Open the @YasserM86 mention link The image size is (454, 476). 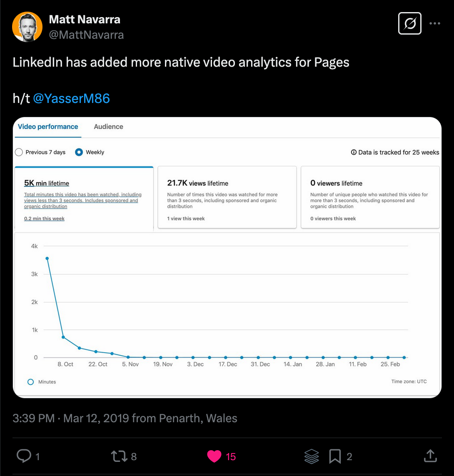[x=71, y=98]
